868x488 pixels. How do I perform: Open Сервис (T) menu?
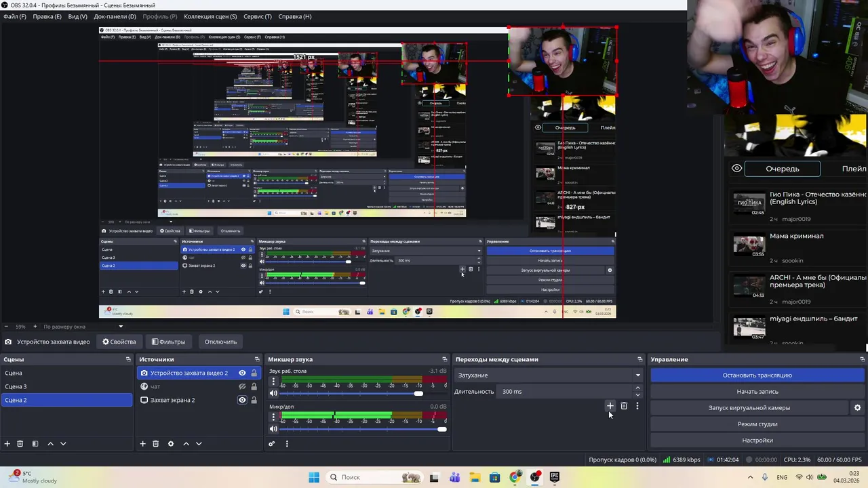257,16
